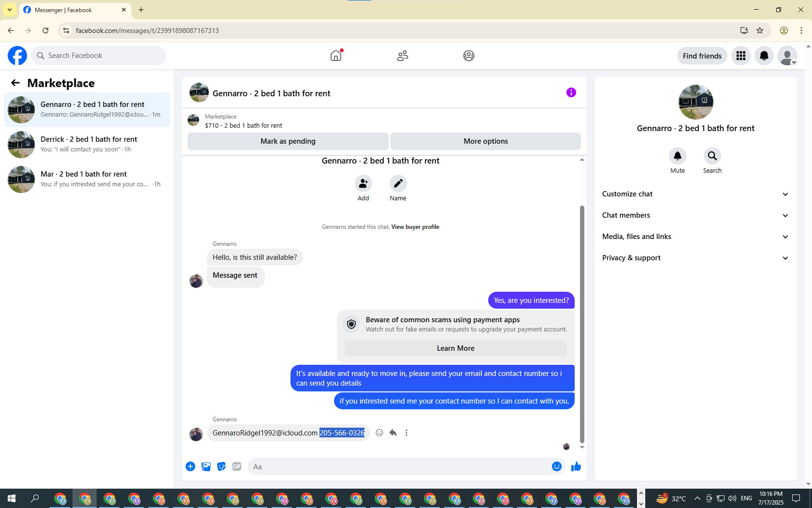This screenshot has height=508, width=812.
Task: Open a new browser tab
Action: [141, 10]
